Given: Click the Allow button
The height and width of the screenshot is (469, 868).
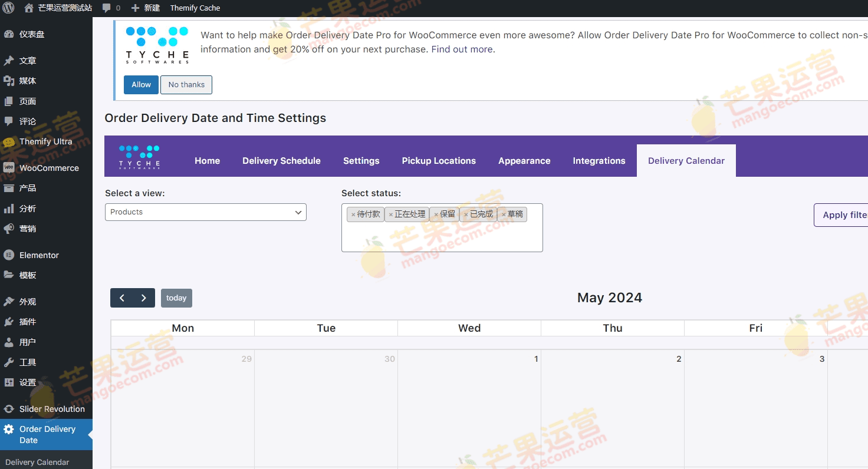Looking at the screenshot, I should pos(141,85).
